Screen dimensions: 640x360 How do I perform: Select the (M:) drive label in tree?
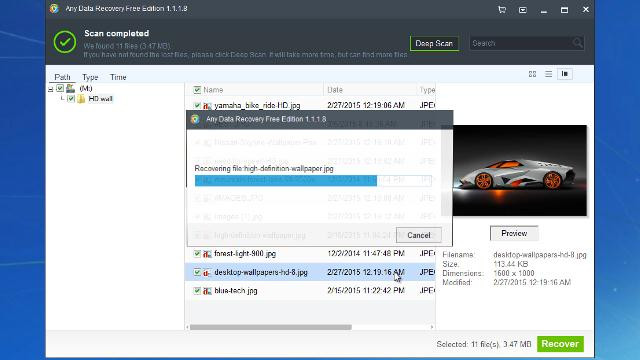point(86,88)
